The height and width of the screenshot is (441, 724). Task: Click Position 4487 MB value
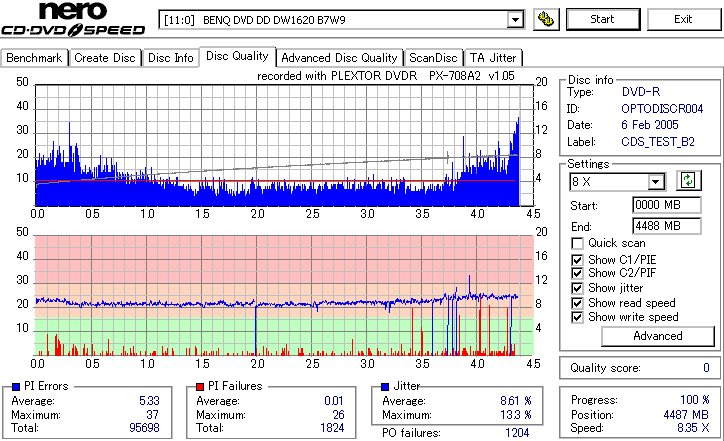(x=686, y=415)
